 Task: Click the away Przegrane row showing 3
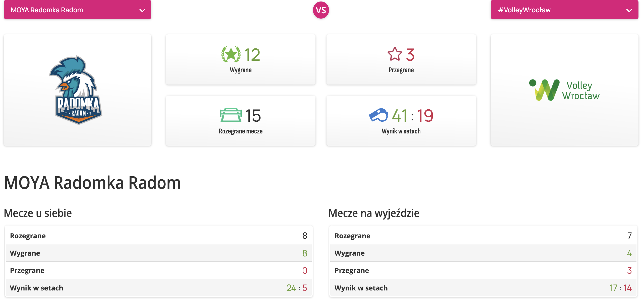pos(483,270)
